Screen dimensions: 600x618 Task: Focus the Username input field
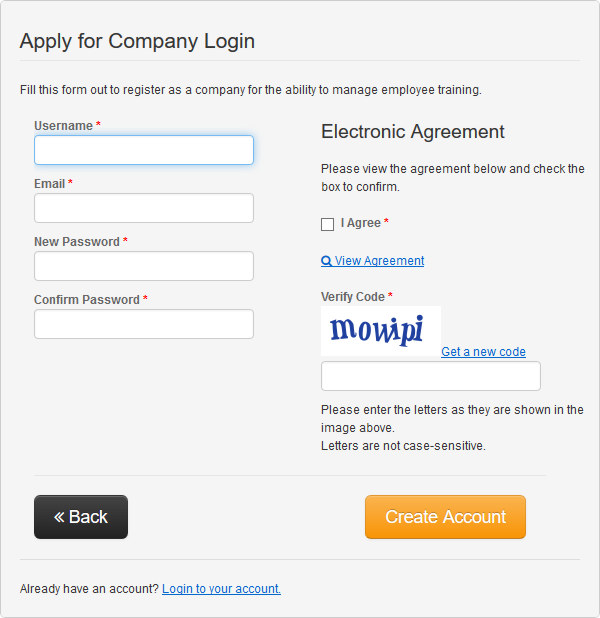(x=144, y=150)
